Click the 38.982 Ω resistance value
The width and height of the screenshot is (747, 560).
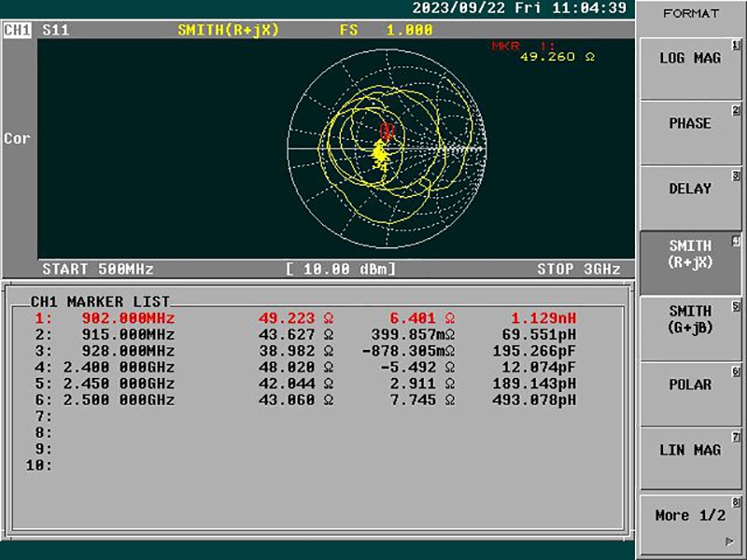tap(296, 351)
